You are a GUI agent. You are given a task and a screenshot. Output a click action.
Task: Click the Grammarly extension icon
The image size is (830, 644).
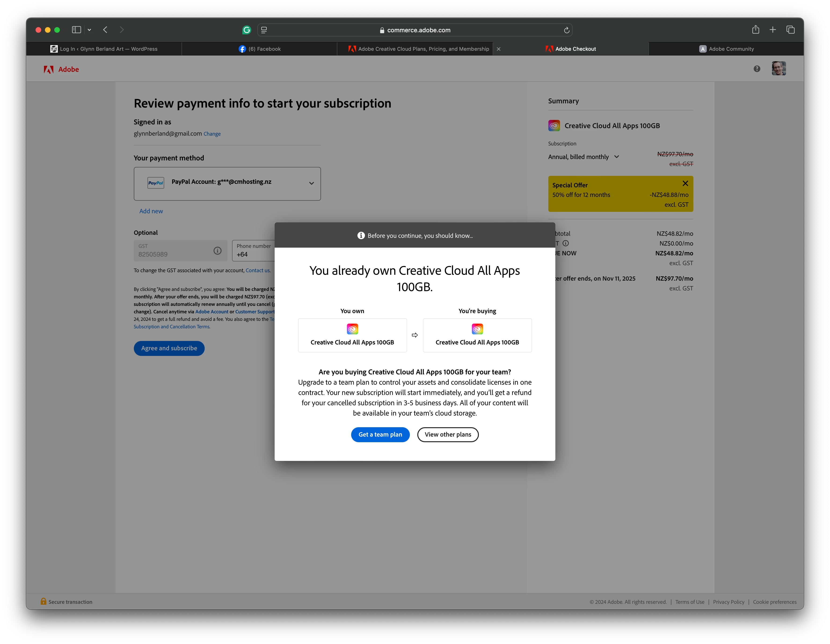click(247, 30)
